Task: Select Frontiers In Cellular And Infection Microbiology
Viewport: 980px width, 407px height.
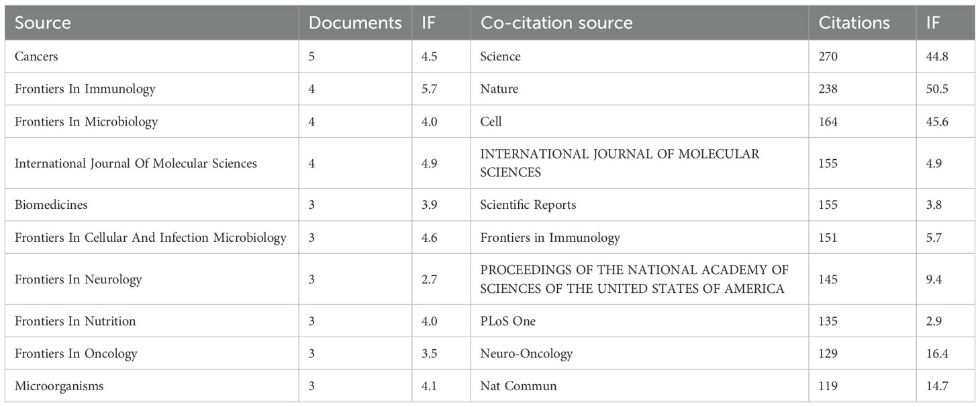Action: [x=150, y=237]
